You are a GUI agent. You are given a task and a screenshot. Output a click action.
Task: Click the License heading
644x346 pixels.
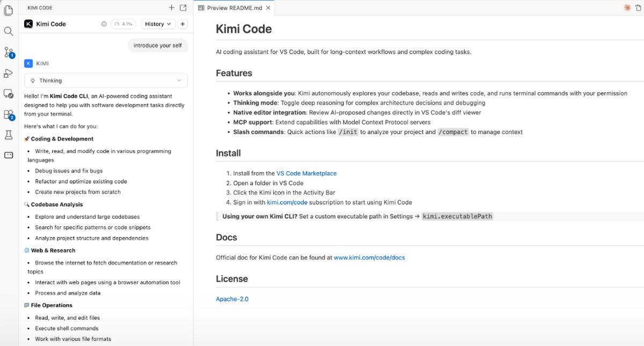click(232, 279)
